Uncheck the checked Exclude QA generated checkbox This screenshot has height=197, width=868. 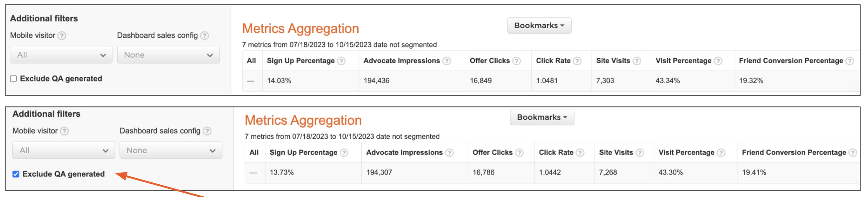(16, 174)
